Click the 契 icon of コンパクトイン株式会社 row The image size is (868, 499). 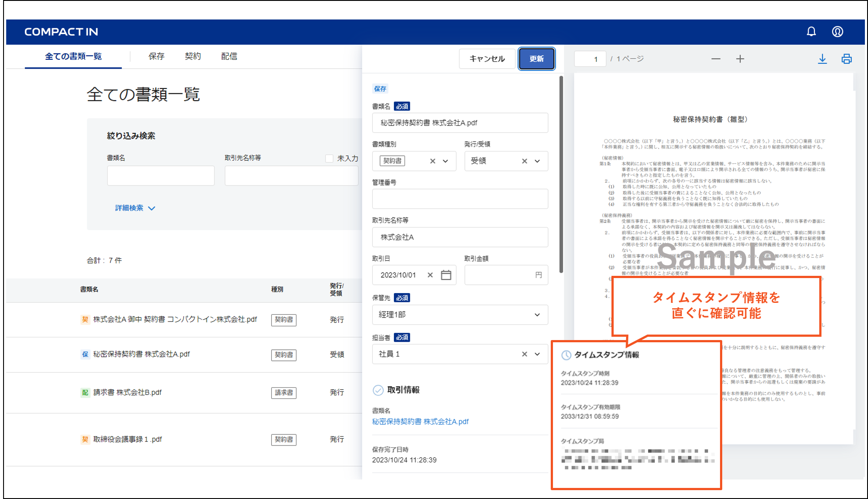[85, 319]
